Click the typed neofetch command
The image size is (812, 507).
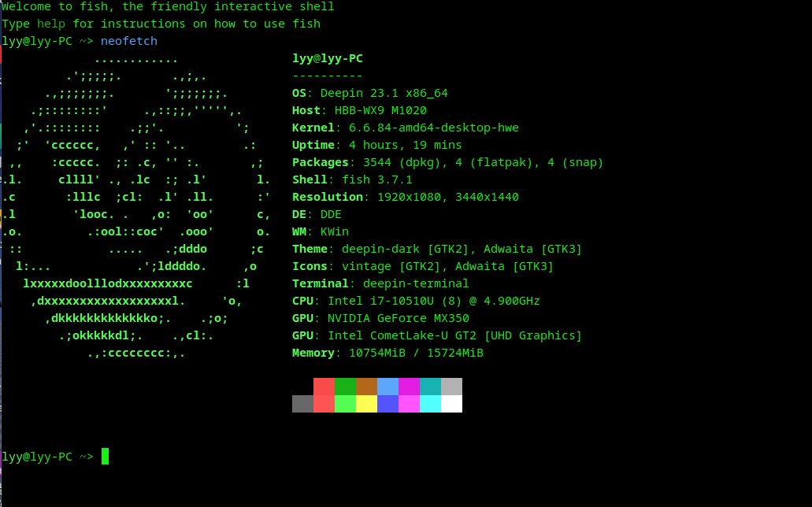click(129, 41)
